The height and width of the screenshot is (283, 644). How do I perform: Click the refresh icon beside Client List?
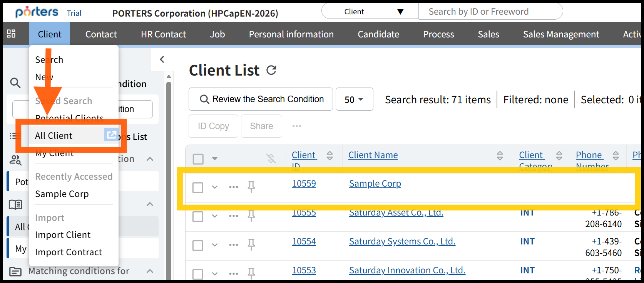click(x=271, y=70)
